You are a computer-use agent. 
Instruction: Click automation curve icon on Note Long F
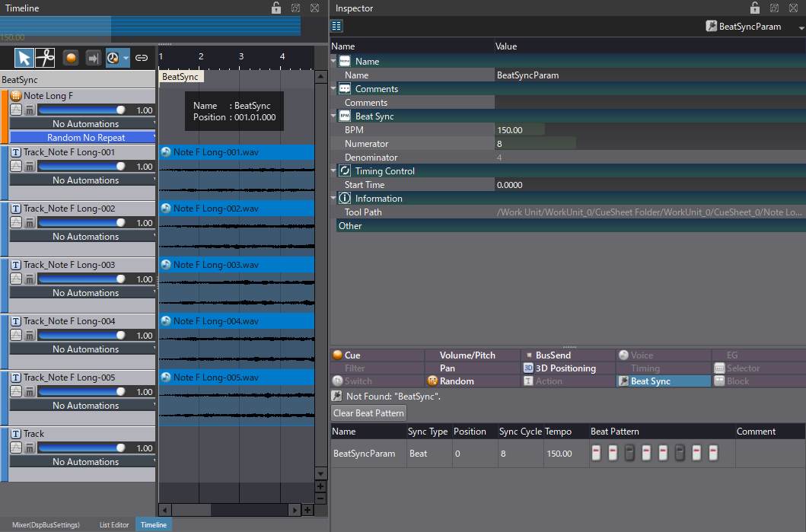tap(16, 110)
